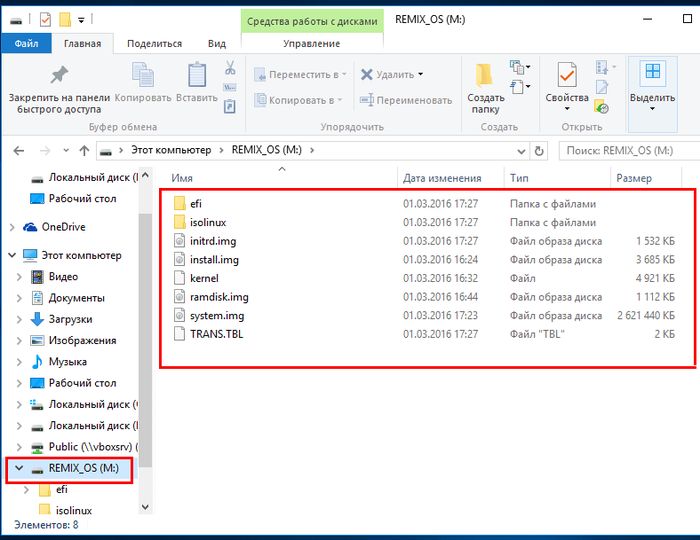Open the Copy to dropdown
700x540 pixels.
(301, 100)
